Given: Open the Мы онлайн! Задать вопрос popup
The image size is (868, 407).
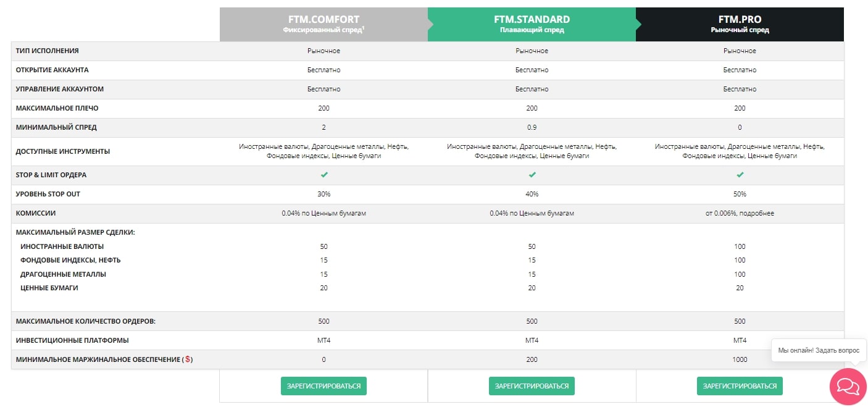Looking at the screenshot, I should coord(819,350).
